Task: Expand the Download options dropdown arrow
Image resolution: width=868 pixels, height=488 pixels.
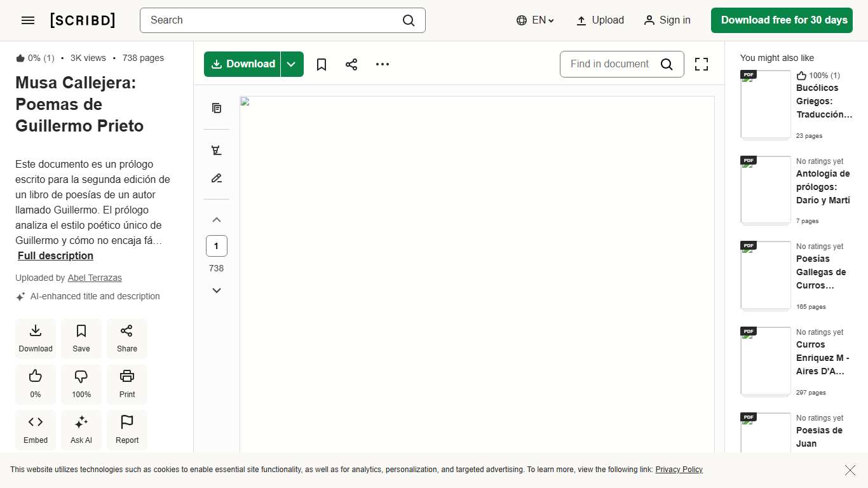Action: click(292, 64)
